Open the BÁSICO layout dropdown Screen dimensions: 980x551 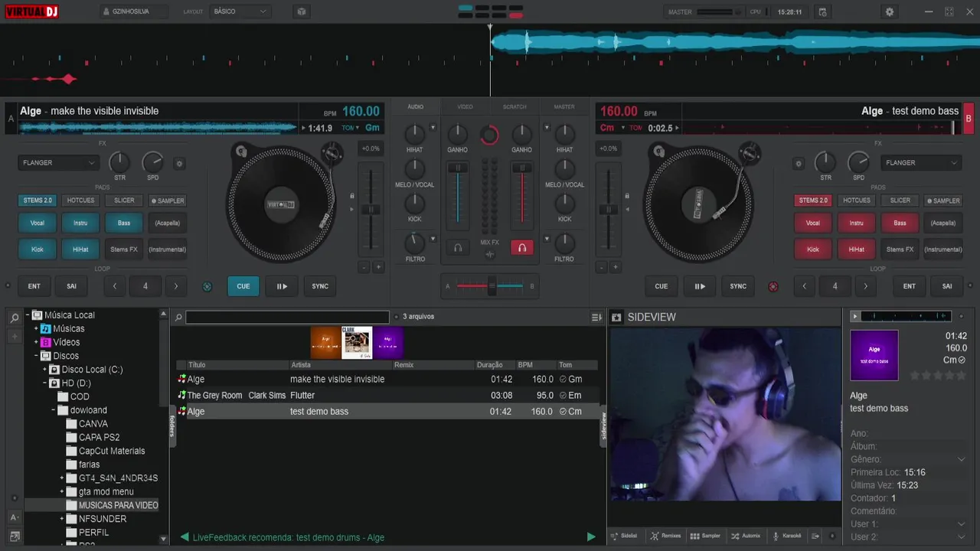point(240,11)
